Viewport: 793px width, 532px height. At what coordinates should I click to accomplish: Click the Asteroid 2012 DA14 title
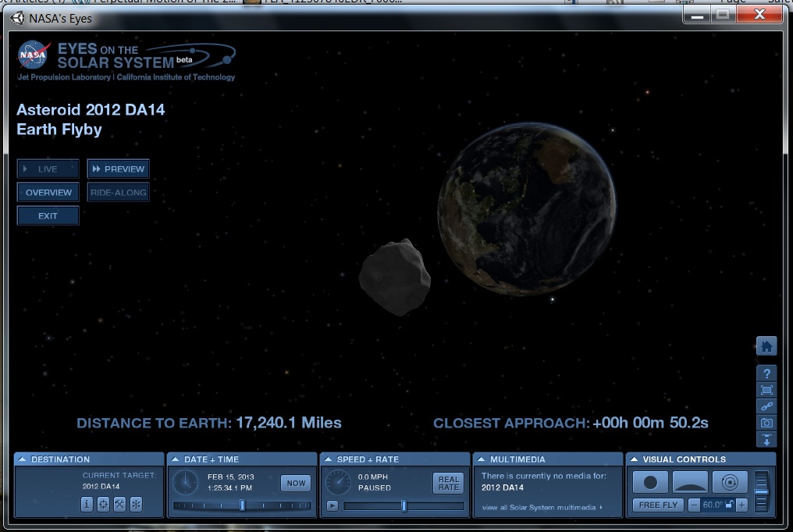[91, 110]
